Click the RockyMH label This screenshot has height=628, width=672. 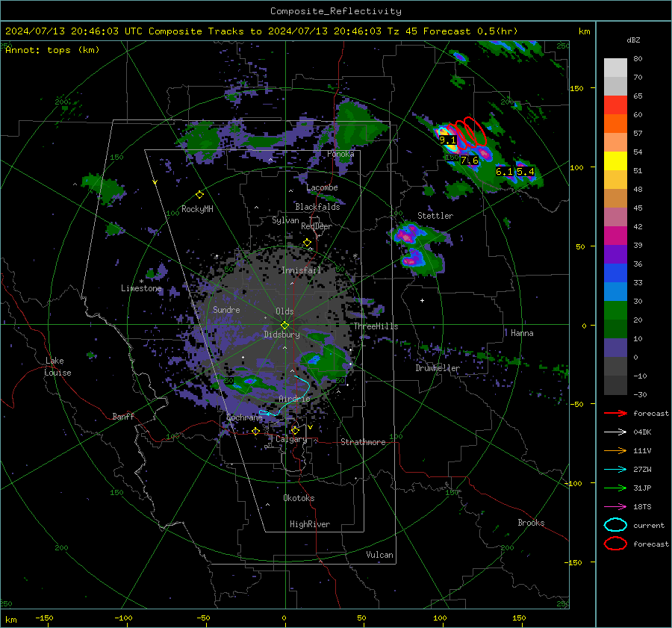click(x=197, y=209)
